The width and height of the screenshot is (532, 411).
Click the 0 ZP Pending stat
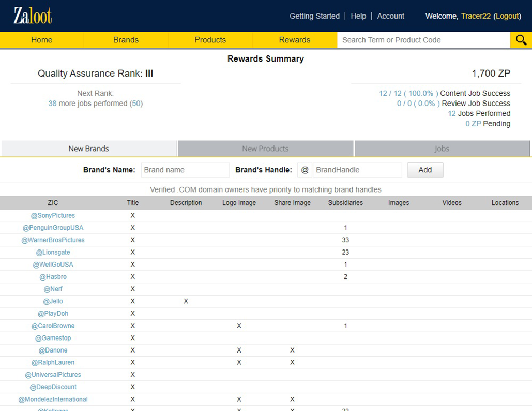[x=488, y=124]
